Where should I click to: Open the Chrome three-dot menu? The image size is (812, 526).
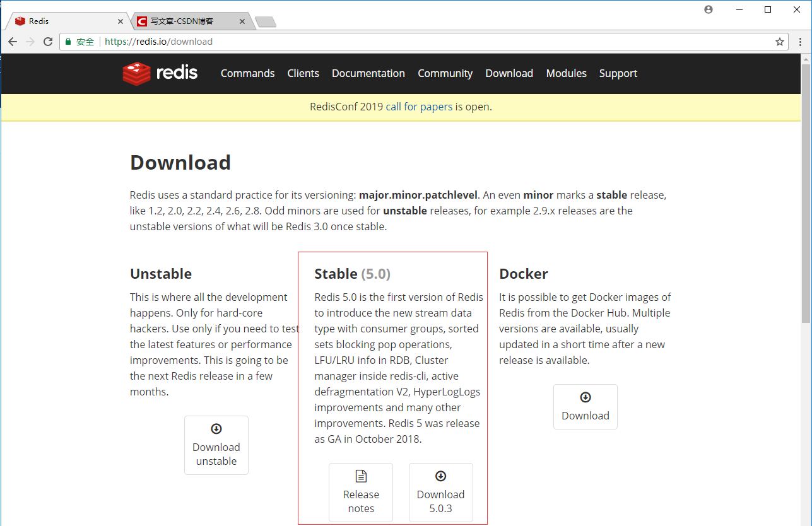(x=801, y=42)
